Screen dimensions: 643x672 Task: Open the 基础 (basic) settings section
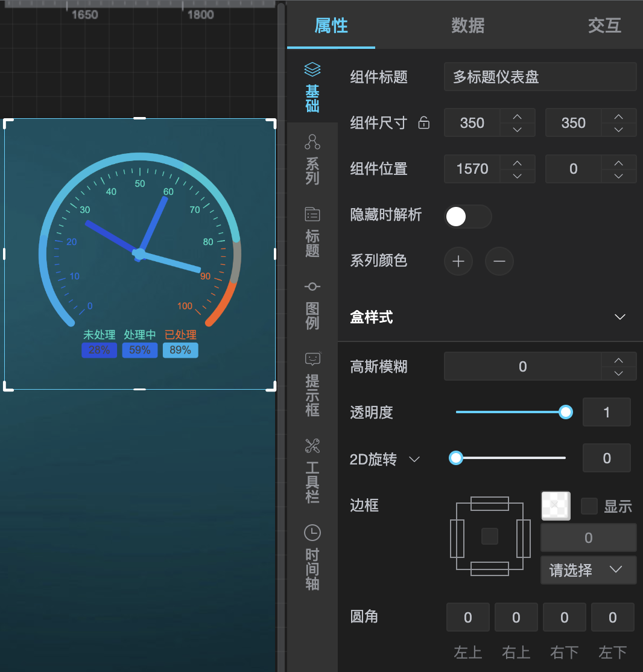click(x=312, y=87)
